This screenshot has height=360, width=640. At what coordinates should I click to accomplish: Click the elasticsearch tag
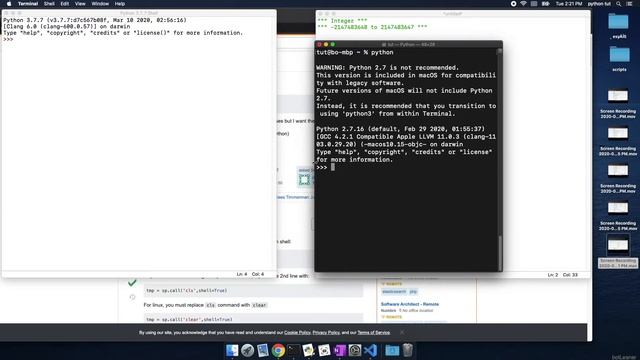[394, 291]
